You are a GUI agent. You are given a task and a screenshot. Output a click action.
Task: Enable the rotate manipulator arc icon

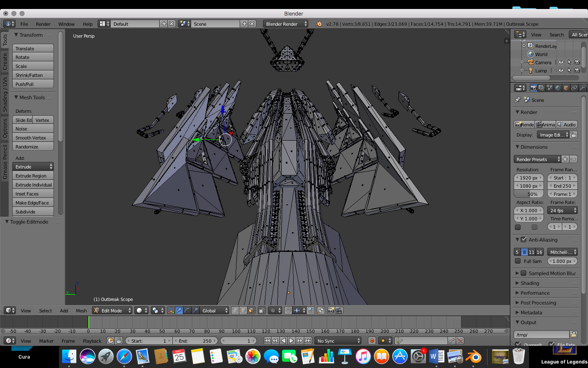187,310
